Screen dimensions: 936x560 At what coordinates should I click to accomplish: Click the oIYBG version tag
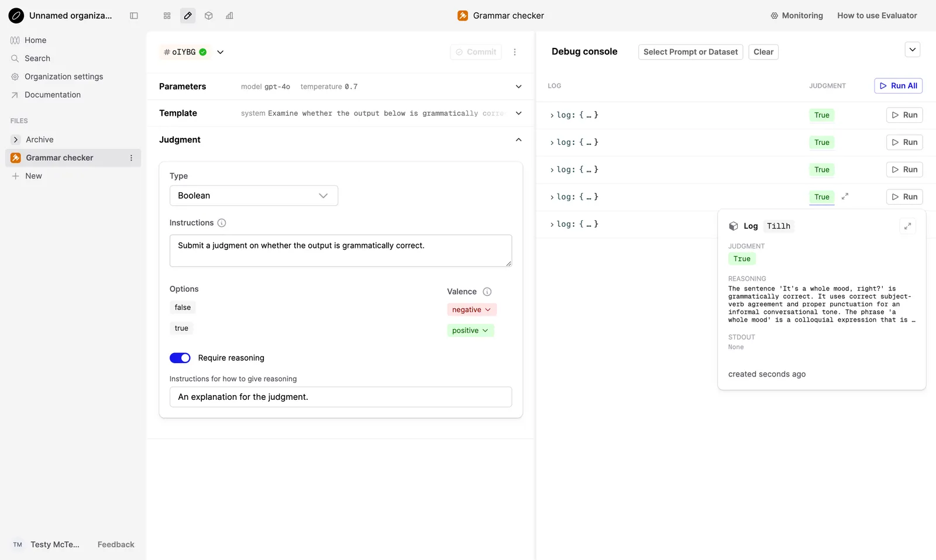click(185, 52)
